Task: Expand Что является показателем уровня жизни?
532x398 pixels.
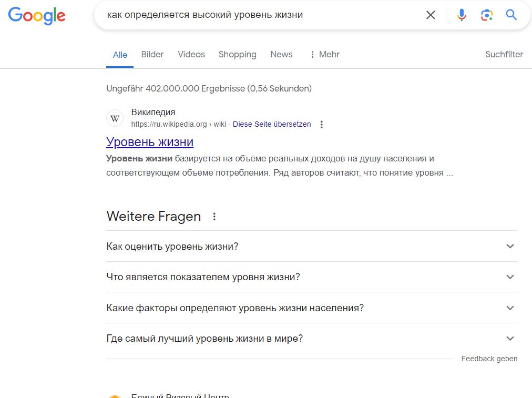Action: pyautogui.click(x=312, y=277)
